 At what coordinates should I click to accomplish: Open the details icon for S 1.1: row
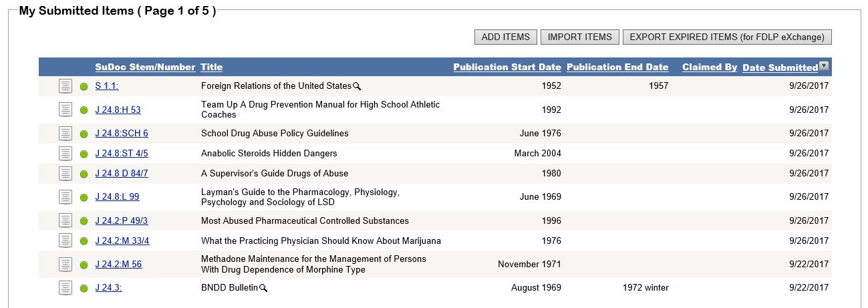(x=65, y=86)
